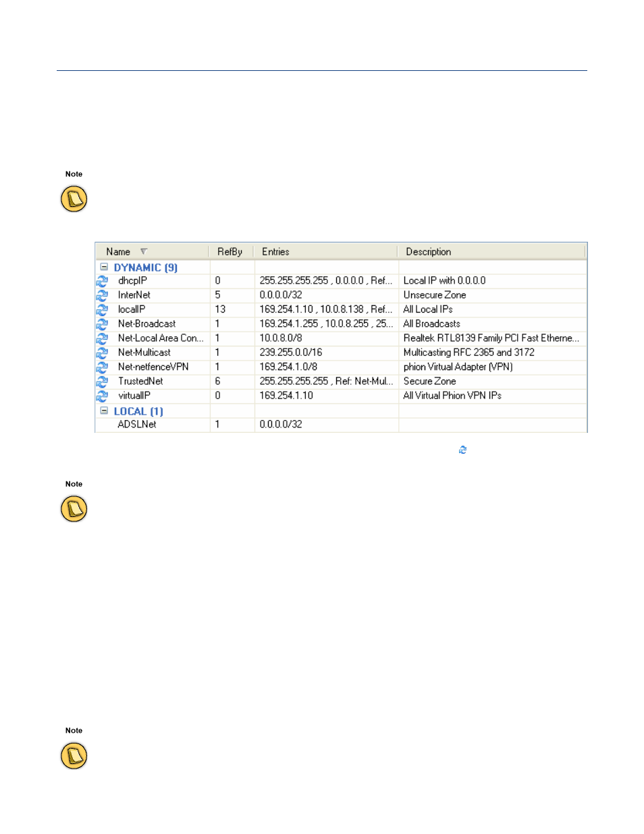Click description All Virtual Phion VPN IPs
Image resolution: width=644 pixels, height=834 pixels.
[452, 396]
